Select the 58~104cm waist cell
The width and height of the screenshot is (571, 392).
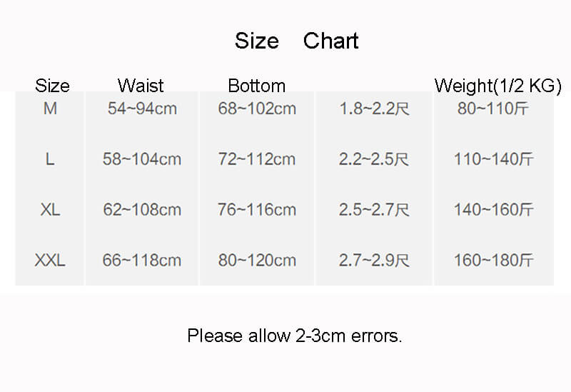tap(142, 159)
